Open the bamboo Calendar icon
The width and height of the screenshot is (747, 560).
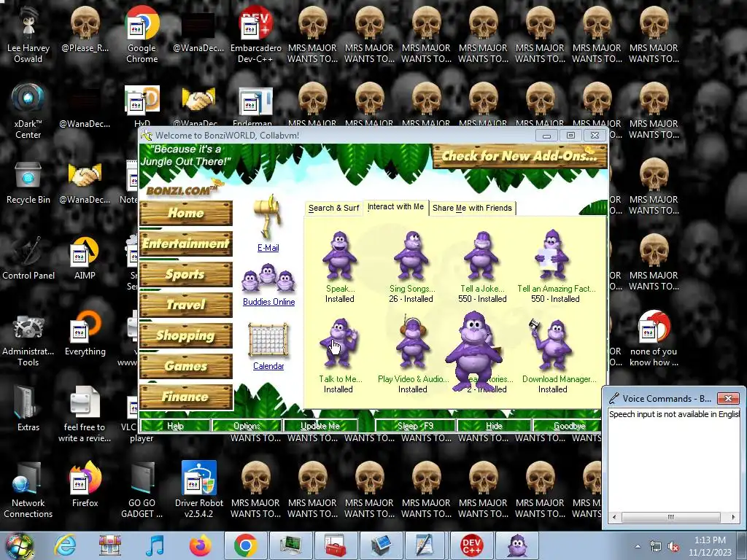[x=268, y=340]
